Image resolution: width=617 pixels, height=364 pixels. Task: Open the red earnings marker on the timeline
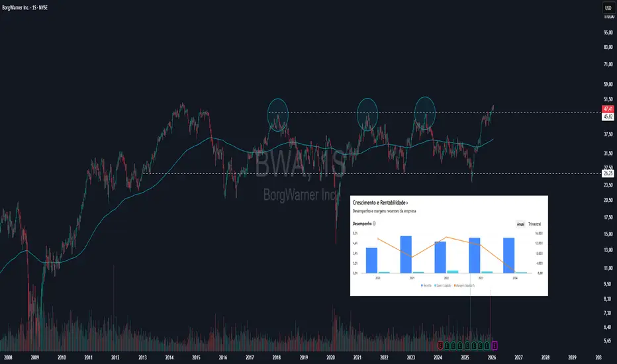[x=440, y=345]
